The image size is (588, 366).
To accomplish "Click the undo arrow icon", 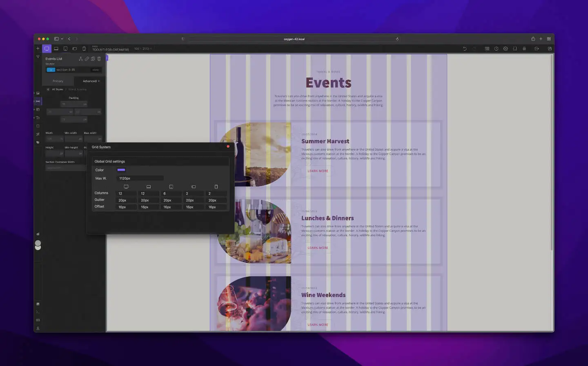I will 465,49.
